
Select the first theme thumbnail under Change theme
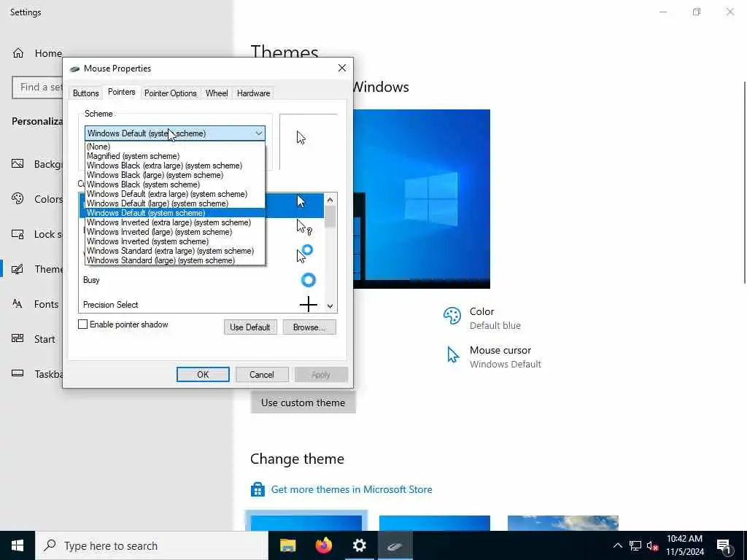pos(306,522)
